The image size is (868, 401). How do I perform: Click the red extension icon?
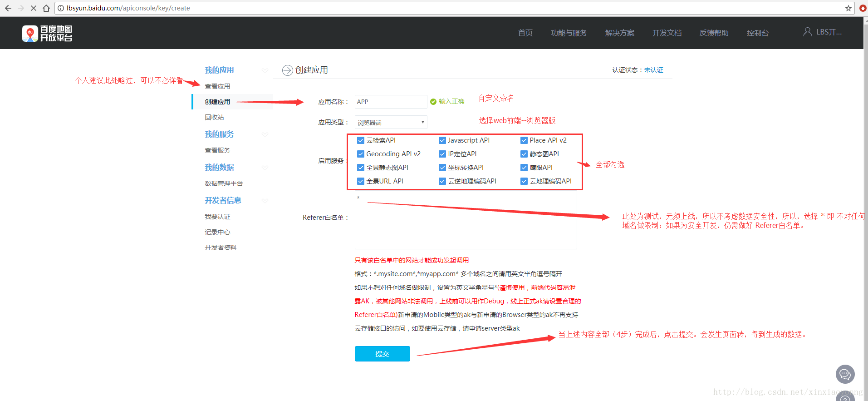pos(863,8)
